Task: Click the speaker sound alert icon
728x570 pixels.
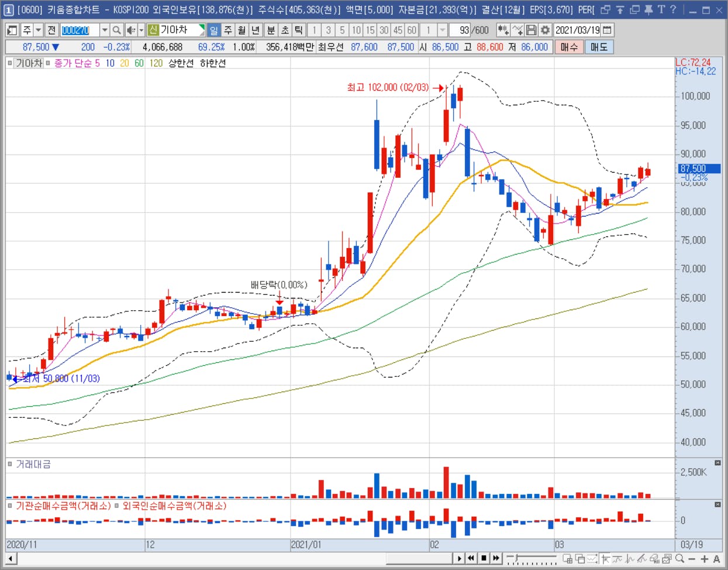Action: (131, 30)
